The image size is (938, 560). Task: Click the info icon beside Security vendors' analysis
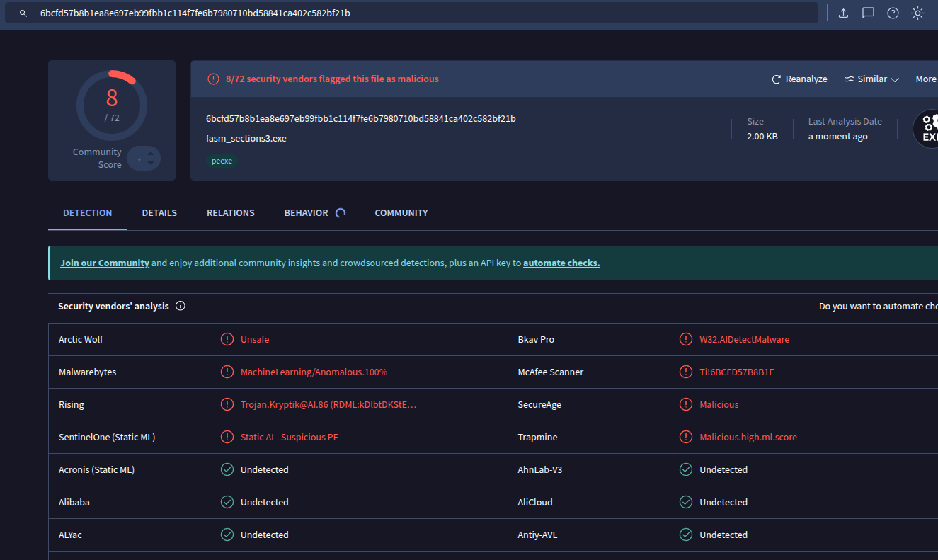(180, 306)
